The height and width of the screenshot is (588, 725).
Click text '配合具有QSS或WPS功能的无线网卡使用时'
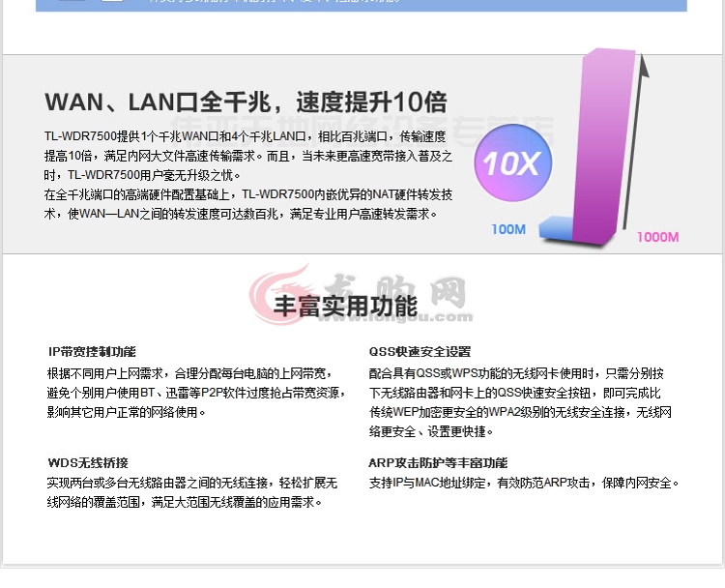[x=480, y=373]
